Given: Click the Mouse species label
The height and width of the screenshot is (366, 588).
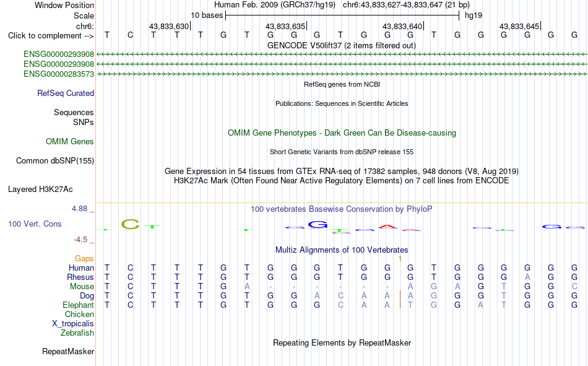Looking at the screenshot, I should [82, 286].
